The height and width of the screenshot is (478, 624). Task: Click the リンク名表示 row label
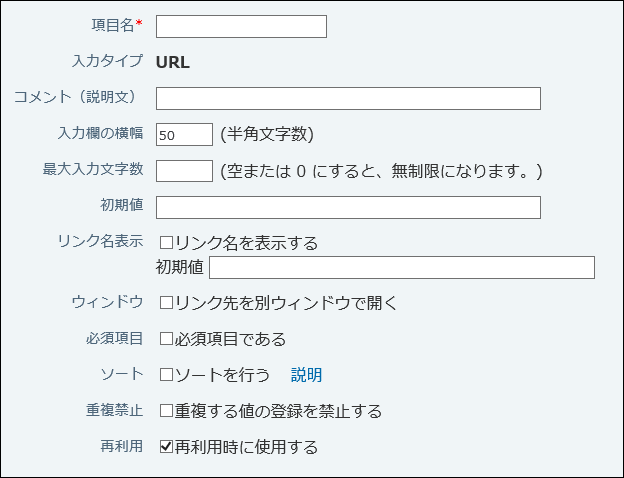click(x=102, y=242)
